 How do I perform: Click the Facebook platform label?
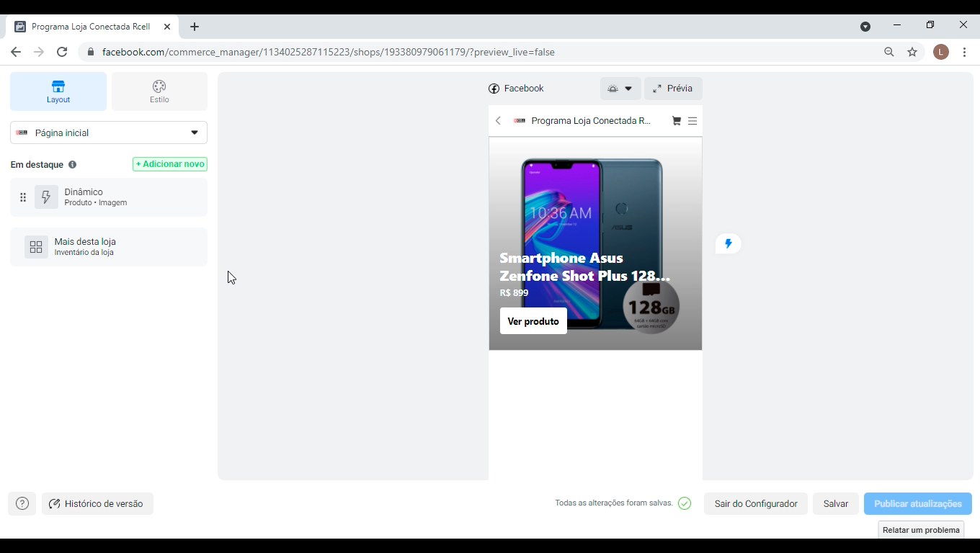[516, 89]
